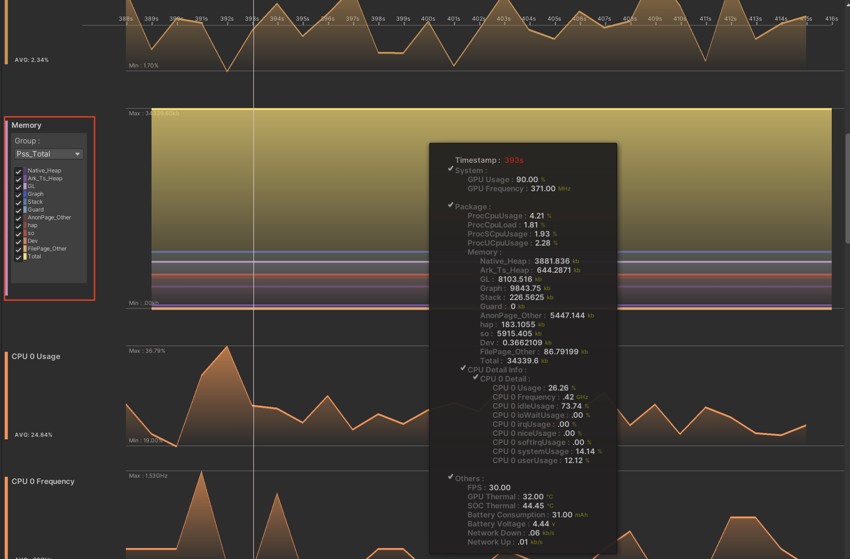Click the Battery Consumption 31.00 row

527,515
